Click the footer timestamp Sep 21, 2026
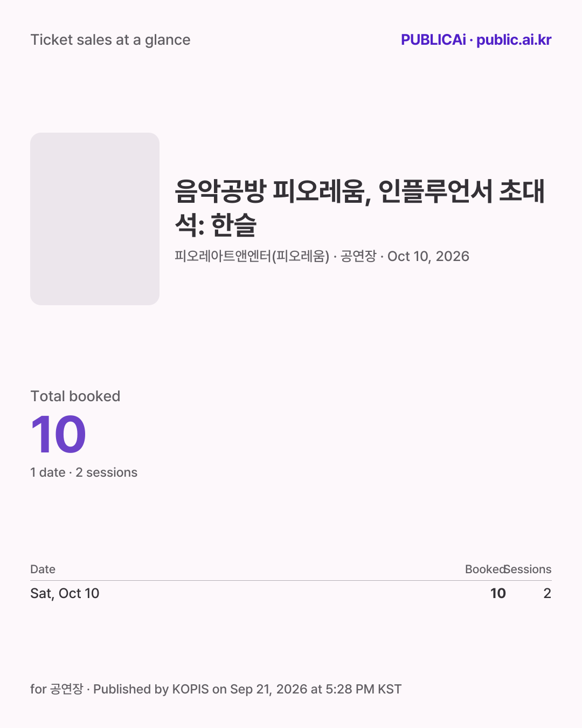This screenshot has width=582, height=728. [269, 689]
